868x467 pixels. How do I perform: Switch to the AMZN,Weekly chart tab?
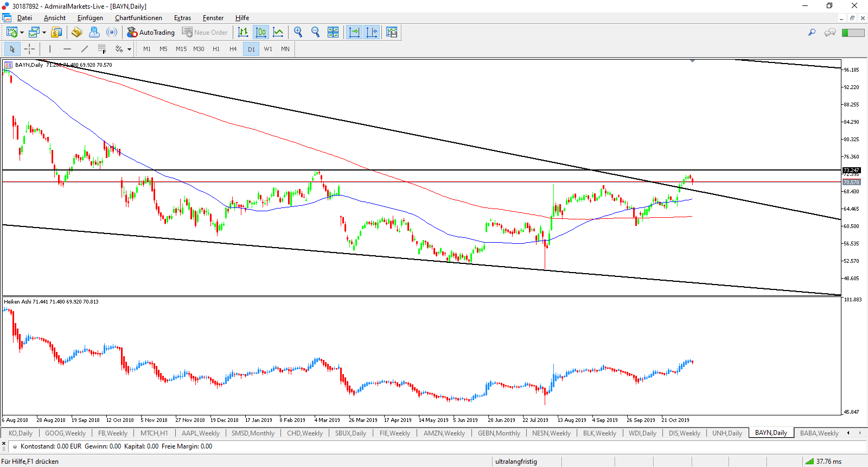[444, 433]
